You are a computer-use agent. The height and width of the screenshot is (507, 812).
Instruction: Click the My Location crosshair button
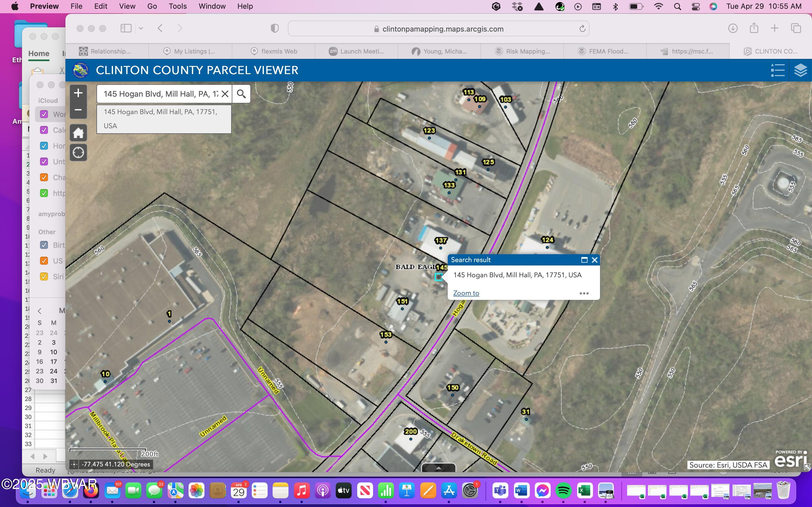[x=78, y=152]
